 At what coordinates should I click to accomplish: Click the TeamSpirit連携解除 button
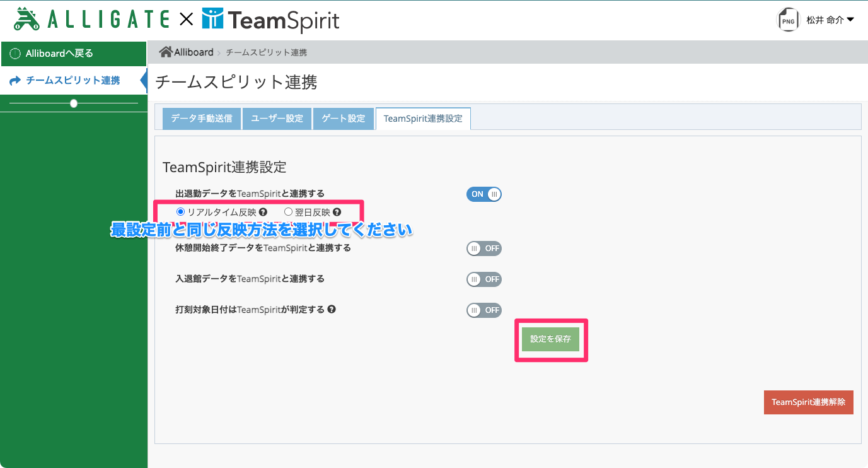click(808, 402)
